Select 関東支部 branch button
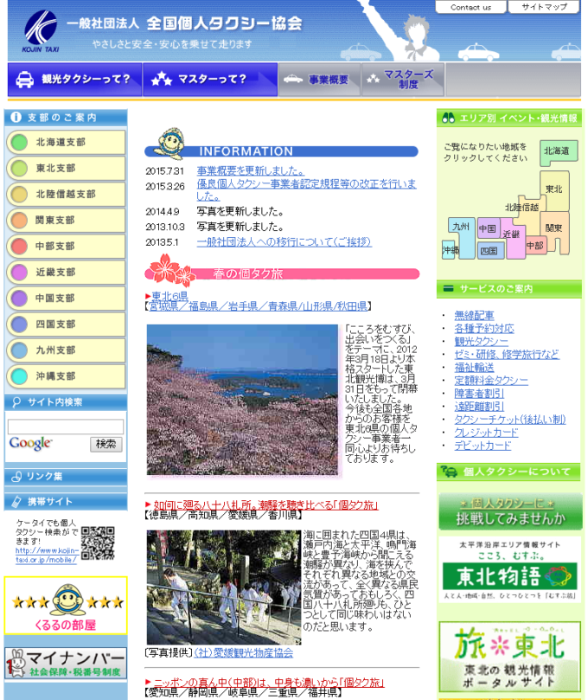 point(66,220)
